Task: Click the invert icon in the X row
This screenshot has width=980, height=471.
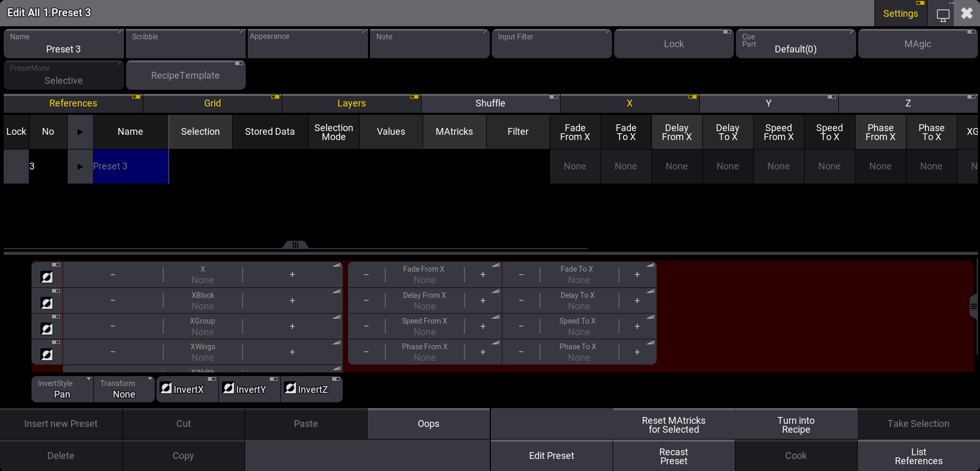Action: pyautogui.click(x=47, y=277)
